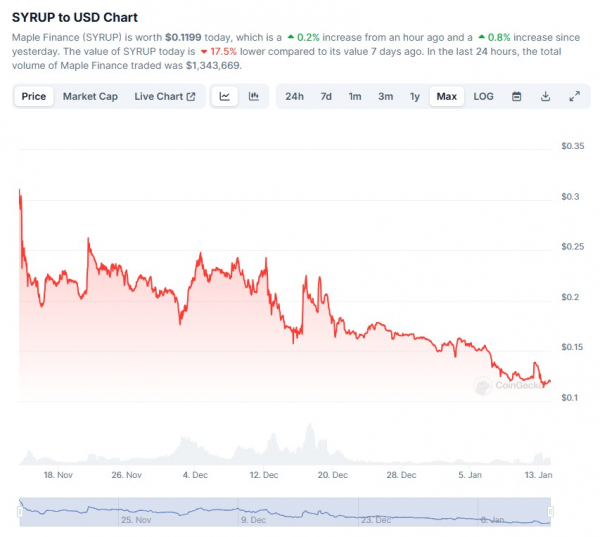Select the 7d time range

click(326, 96)
